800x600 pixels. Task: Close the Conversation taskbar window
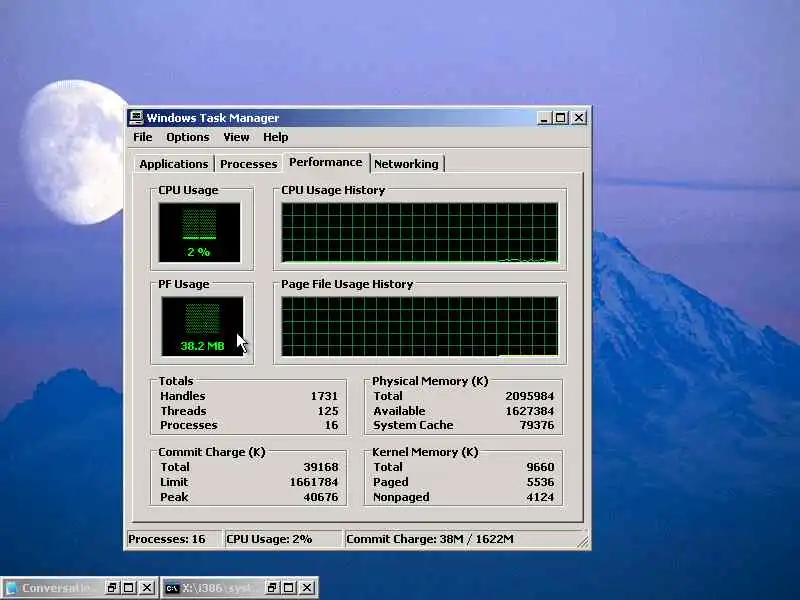[x=146, y=588]
